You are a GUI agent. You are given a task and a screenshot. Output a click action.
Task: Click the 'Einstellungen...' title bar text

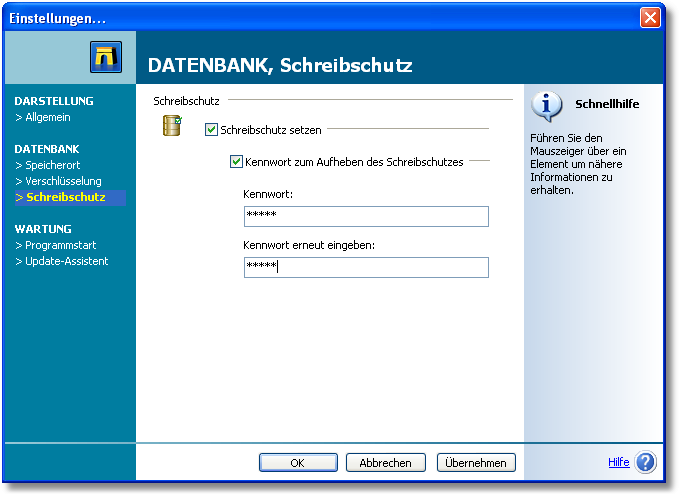(x=57, y=19)
